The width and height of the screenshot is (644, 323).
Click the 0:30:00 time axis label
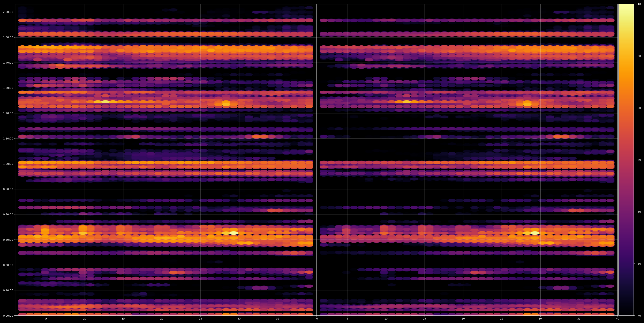8,240
